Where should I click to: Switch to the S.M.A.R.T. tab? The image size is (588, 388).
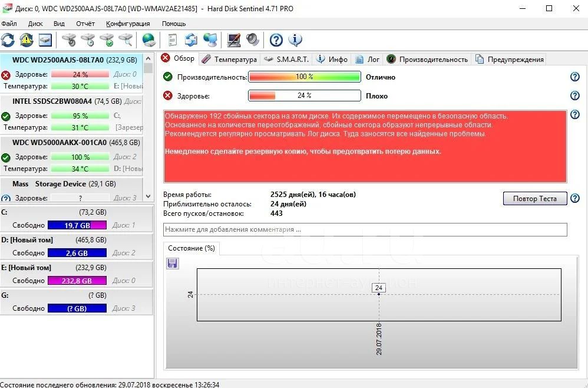pyautogui.click(x=286, y=60)
